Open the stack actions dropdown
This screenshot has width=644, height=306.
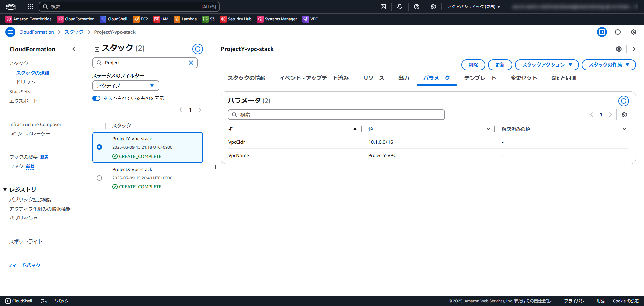pos(547,65)
